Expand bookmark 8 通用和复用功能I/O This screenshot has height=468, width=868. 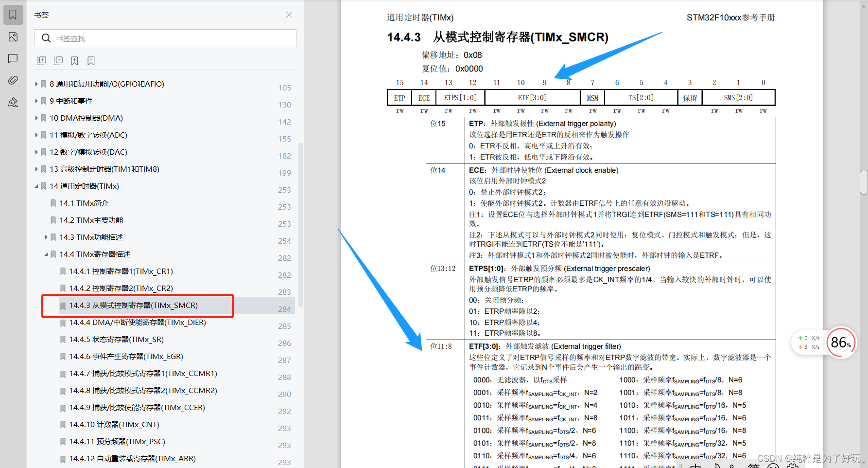pyautogui.click(x=36, y=84)
